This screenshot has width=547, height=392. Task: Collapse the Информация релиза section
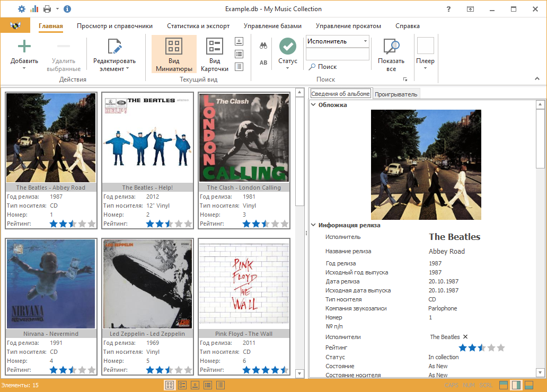tap(313, 225)
